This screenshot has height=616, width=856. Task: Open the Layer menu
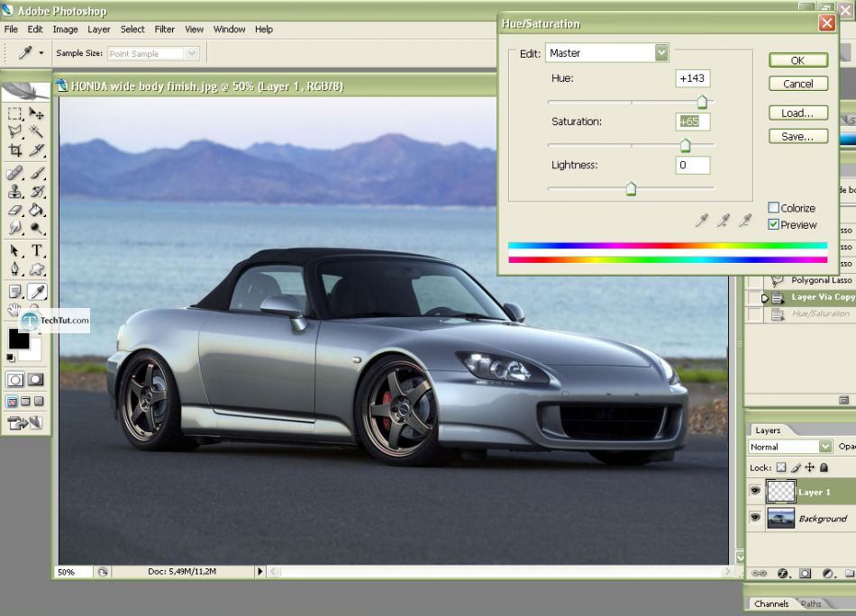pyautogui.click(x=99, y=30)
